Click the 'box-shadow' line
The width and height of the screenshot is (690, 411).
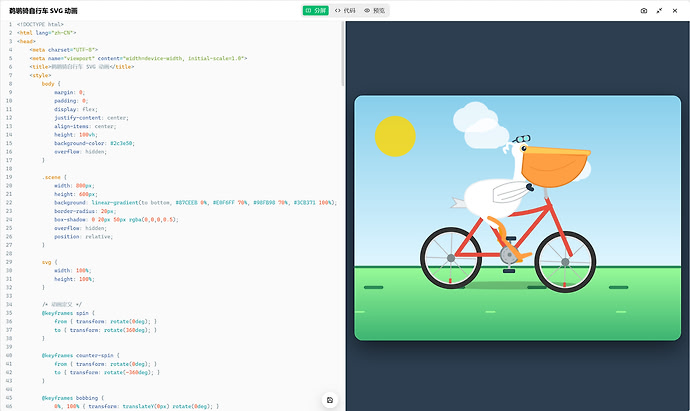(117, 220)
